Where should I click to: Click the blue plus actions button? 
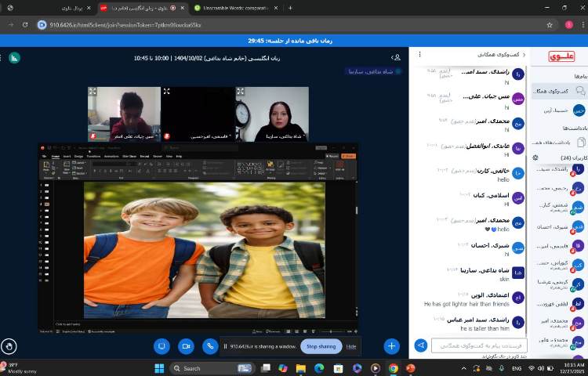(391, 345)
